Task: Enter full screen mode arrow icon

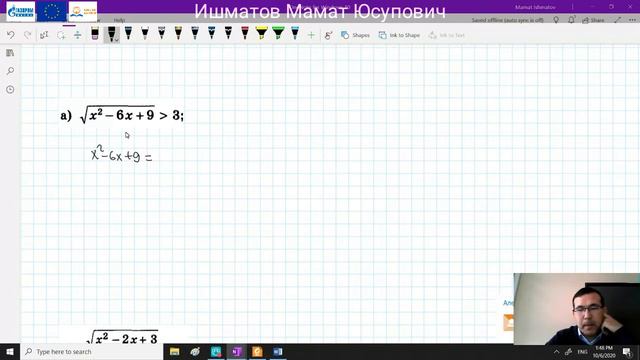Action: [618, 20]
